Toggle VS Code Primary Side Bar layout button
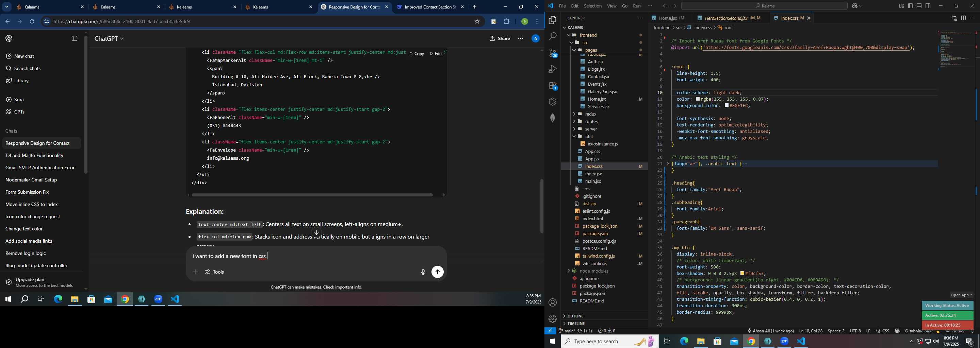980x348 pixels. (910, 6)
